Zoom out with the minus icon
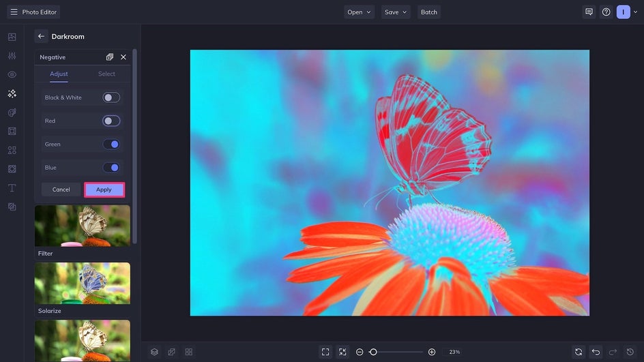Image resolution: width=644 pixels, height=362 pixels. pos(360,352)
